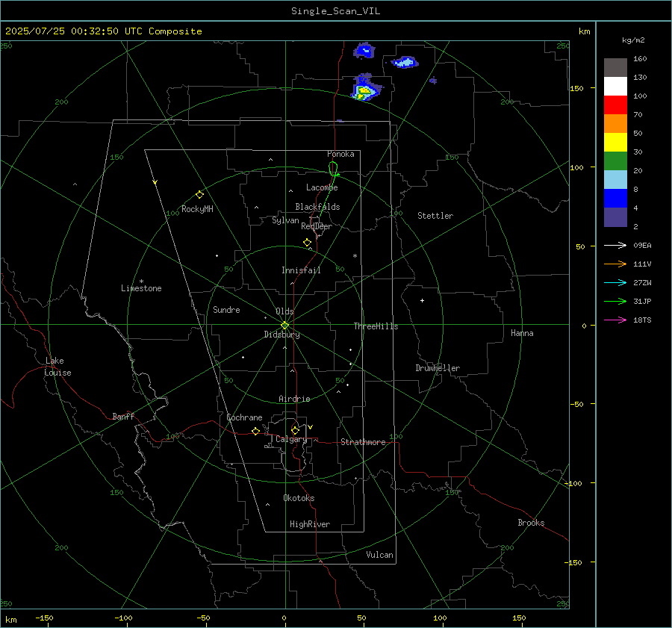Click the Innisfail city label
This screenshot has height=628, width=672.
point(301,270)
